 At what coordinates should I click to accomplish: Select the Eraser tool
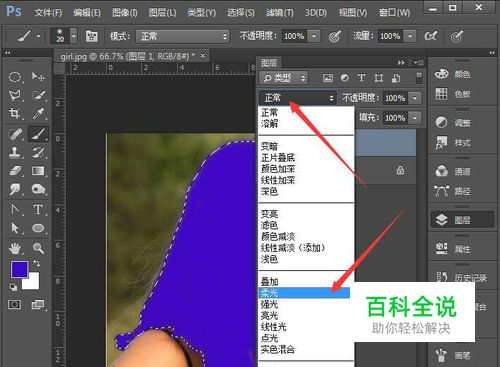15,171
